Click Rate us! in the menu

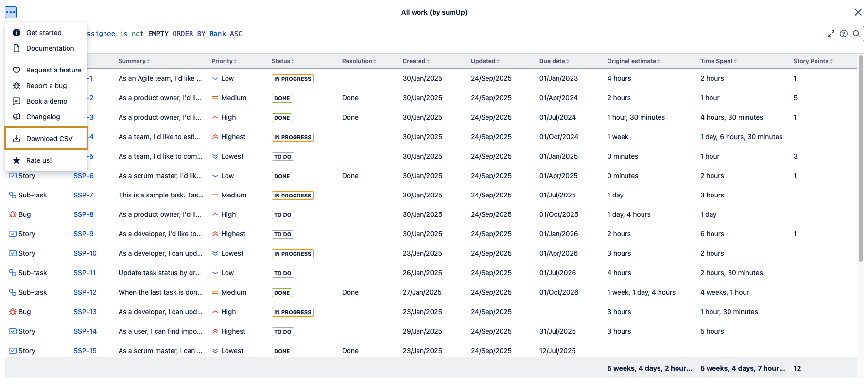39,160
